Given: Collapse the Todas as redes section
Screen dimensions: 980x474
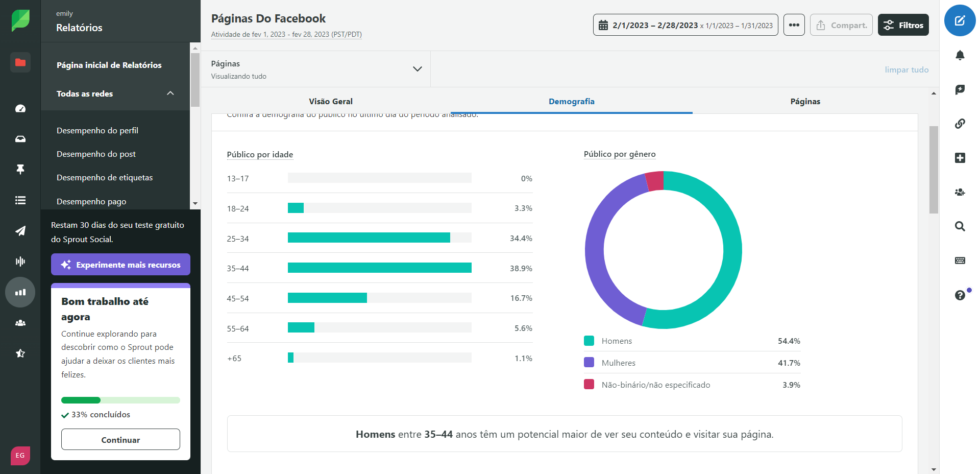Looking at the screenshot, I should pos(170,93).
